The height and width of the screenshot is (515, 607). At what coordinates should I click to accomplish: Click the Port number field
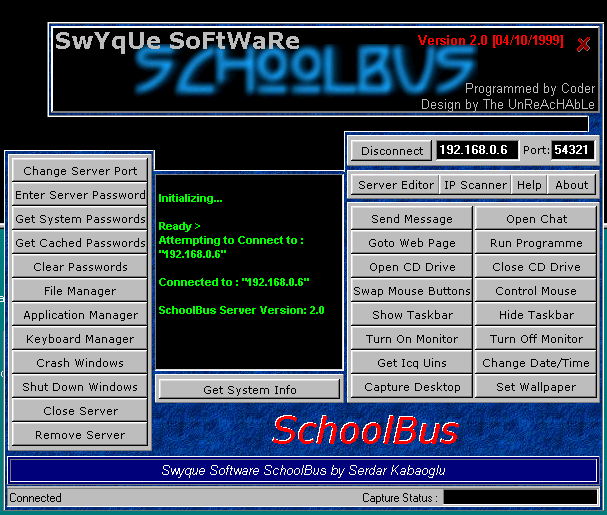(x=572, y=151)
